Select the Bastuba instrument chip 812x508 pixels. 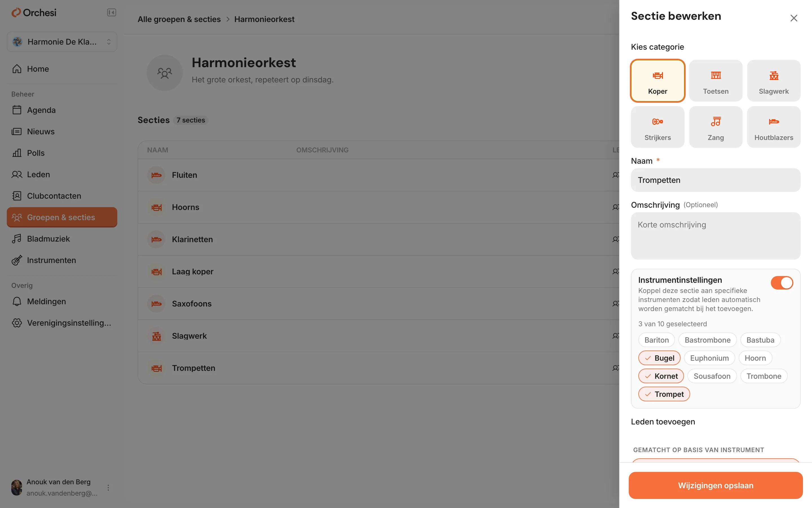[x=760, y=340]
